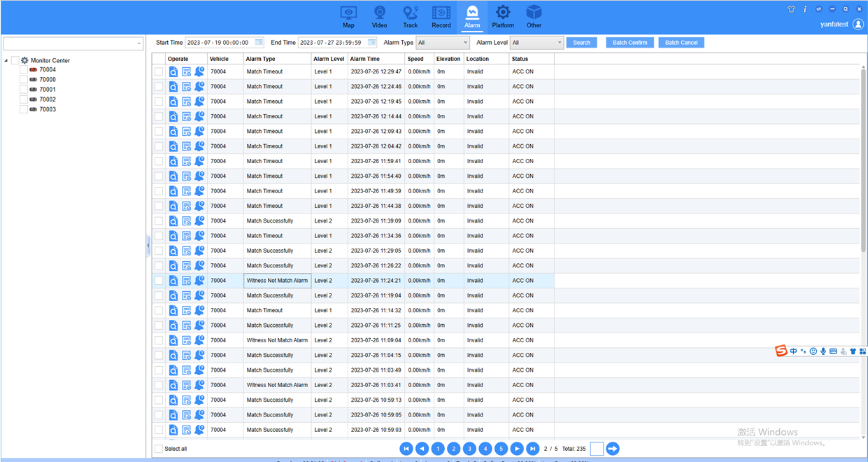Click the Sogou input method logo
This screenshot has height=462, width=868.
[x=781, y=351]
